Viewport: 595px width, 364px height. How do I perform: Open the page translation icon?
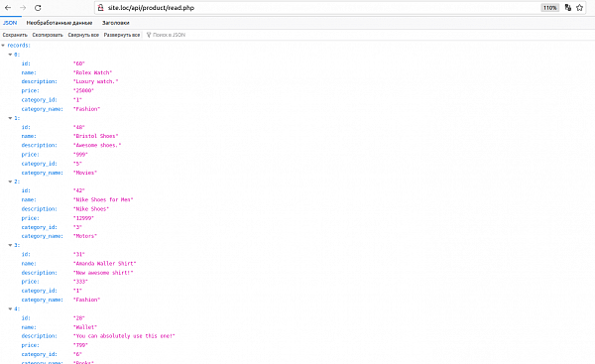[x=567, y=8]
